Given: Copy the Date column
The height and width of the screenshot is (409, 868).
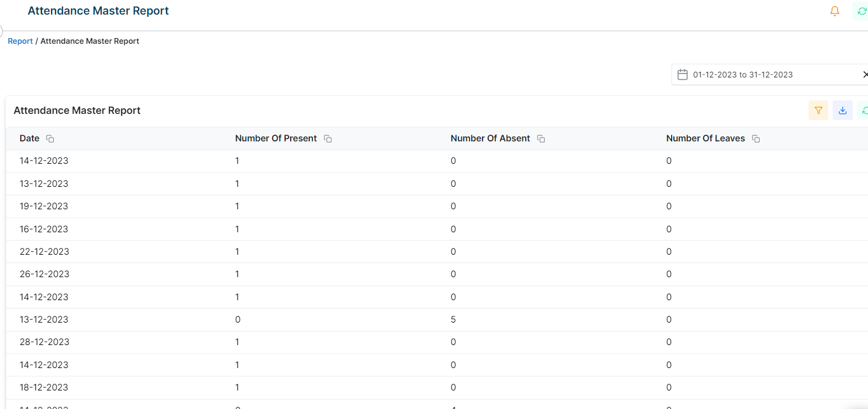Looking at the screenshot, I should pos(50,139).
